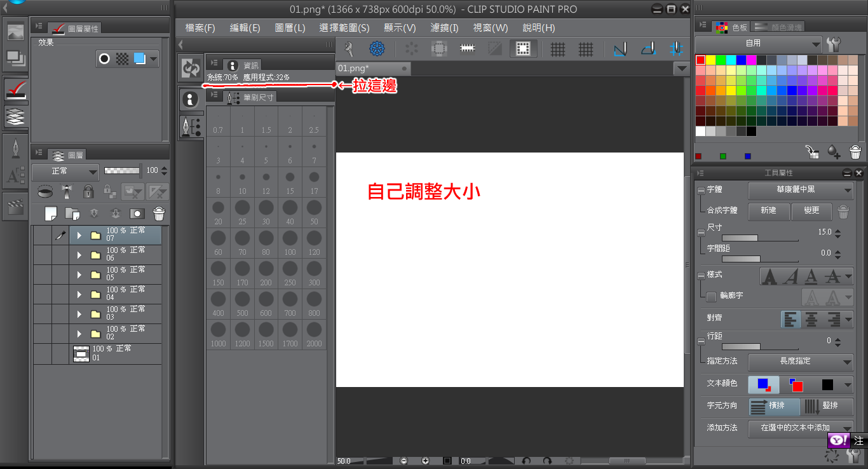The image size is (868, 469).
Task: Expand layer folder 07
Action: pos(79,235)
